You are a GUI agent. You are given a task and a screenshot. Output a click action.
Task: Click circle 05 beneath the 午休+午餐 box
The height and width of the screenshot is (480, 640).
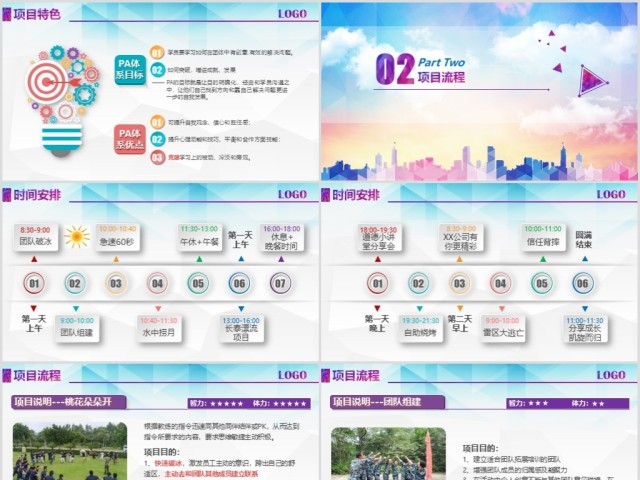click(198, 283)
